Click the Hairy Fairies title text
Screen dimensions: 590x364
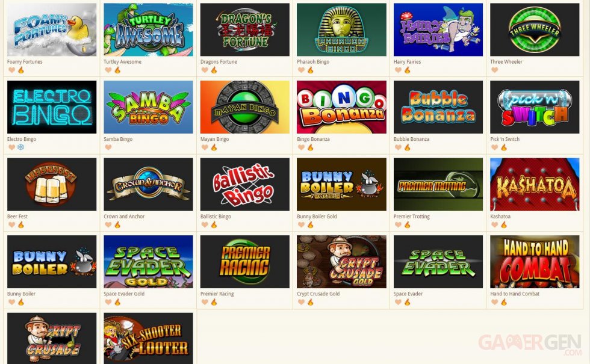407,61
